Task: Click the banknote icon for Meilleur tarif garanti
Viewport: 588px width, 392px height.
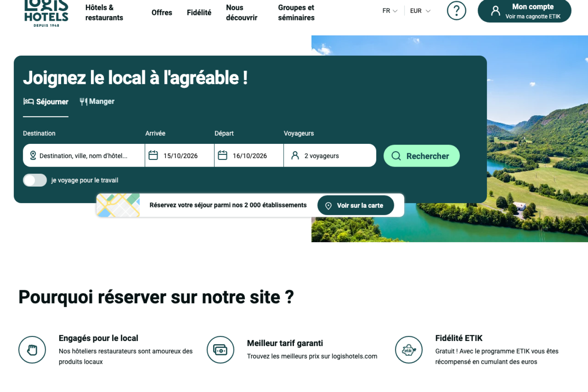Action: pos(220,350)
